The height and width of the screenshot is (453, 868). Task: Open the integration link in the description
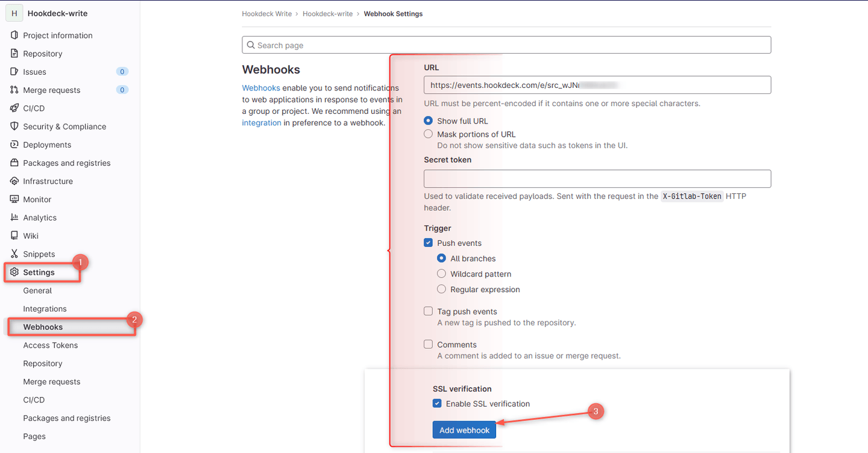[x=261, y=122]
